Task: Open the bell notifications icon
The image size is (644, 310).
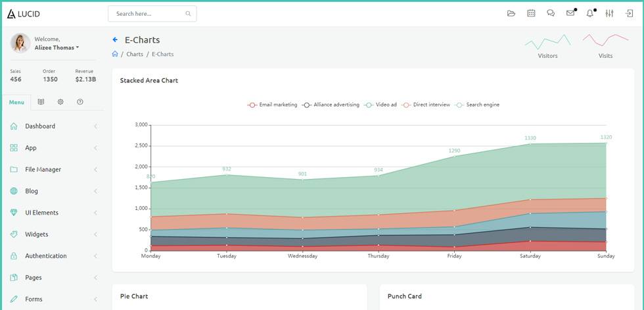Action: click(x=590, y=13)
